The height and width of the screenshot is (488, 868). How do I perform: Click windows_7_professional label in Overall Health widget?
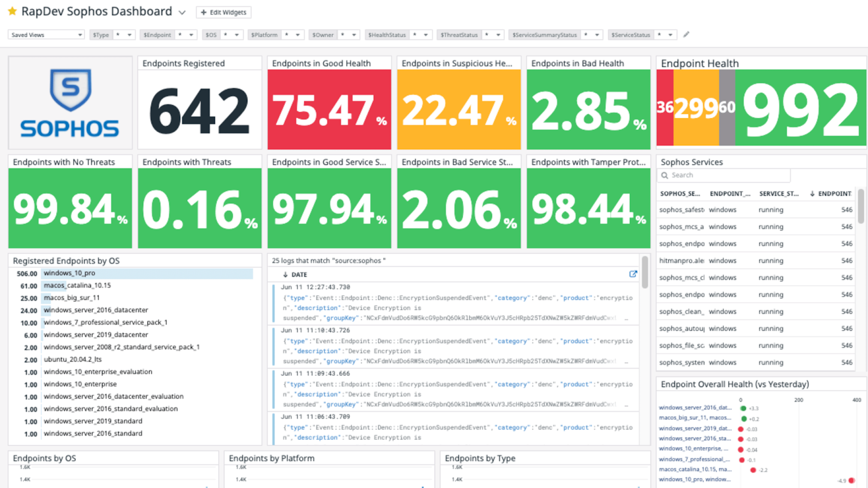[x=694, y=459]
